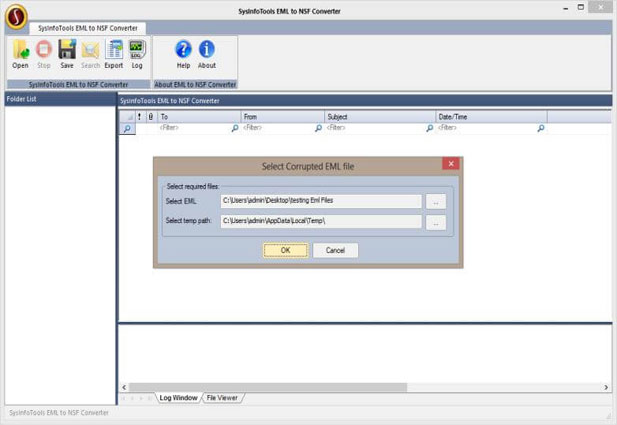Show the About information icon
The width and height of the screenshot is (617, 425).
pos(207,54)
